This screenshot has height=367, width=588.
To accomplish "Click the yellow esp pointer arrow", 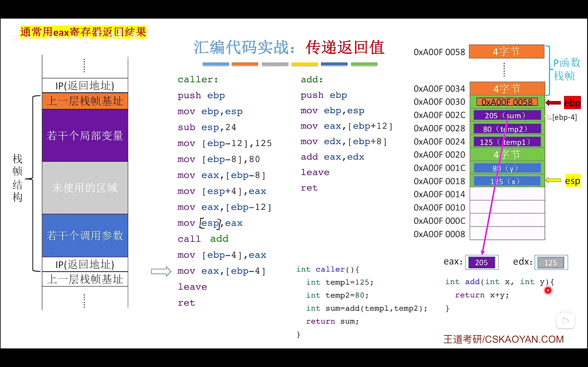I will coord(553,180).
